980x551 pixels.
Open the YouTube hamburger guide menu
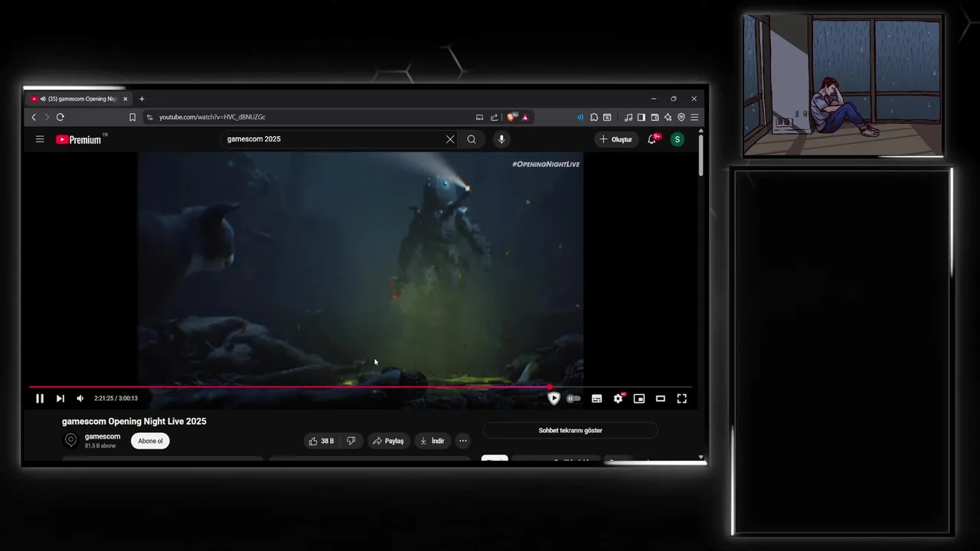click(x=40, y=139)
